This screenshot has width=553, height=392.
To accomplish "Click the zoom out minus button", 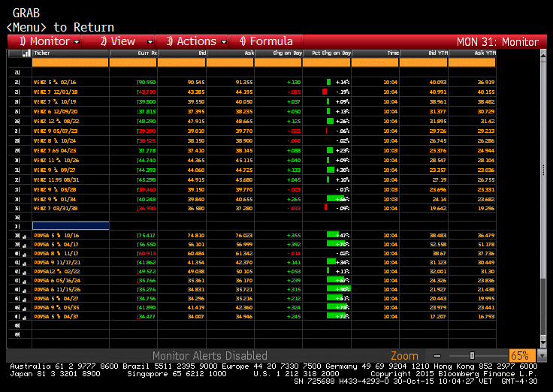I will [437, 356].
